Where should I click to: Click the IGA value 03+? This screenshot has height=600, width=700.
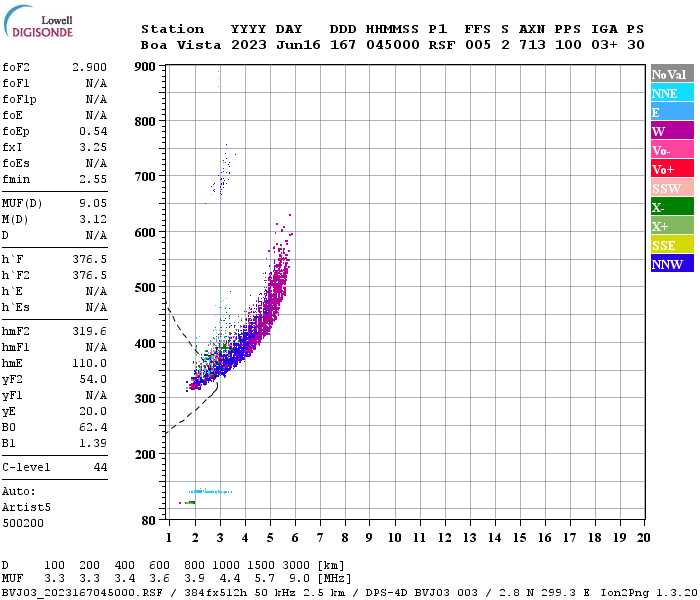(604, 45)
